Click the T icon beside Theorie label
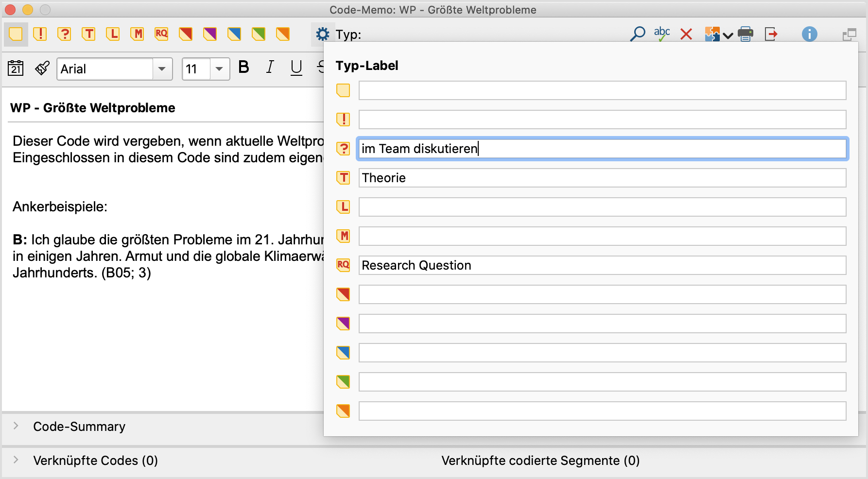Image resolution: width=868 pixels, height=479 pixels. 343,178
